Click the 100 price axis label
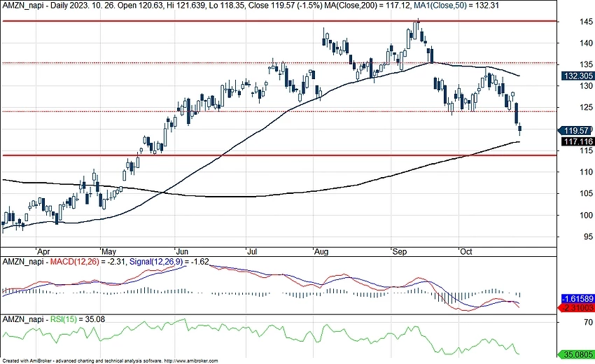Viewport: 595px width, 364px height. (586, 215)
